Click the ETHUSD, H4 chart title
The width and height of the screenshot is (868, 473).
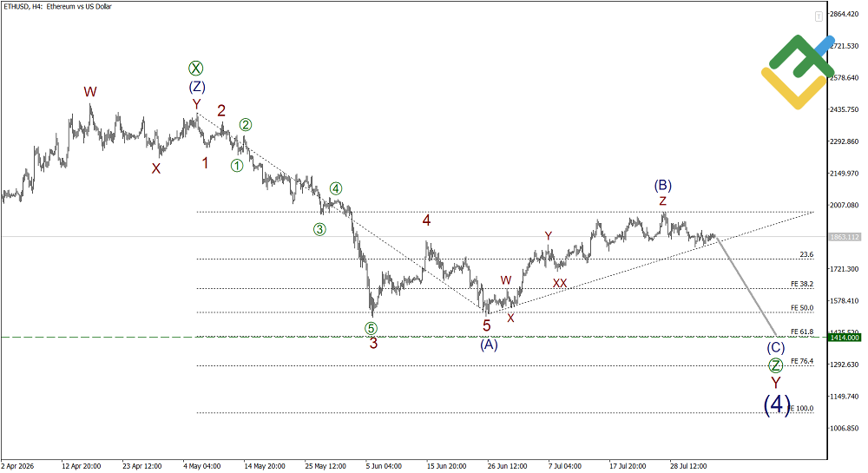click(x=57, y=7)
